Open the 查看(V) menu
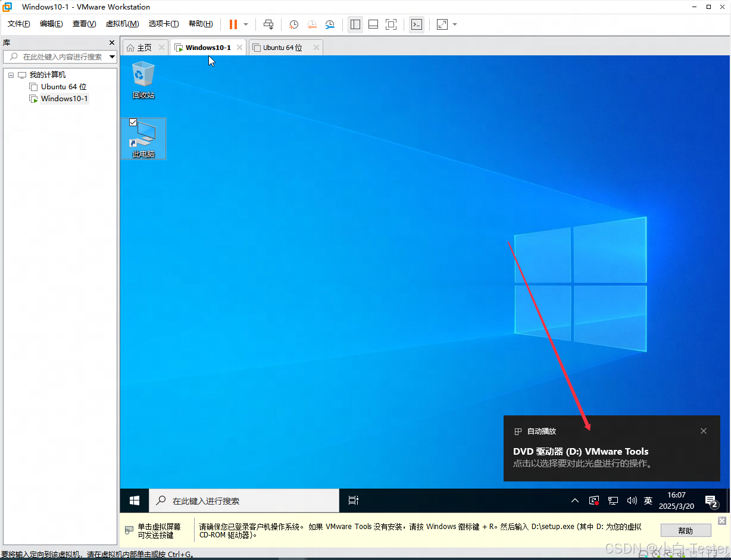The height and width of the screenshot is (560, 731). pyautogui.click(x=84, y=24)
